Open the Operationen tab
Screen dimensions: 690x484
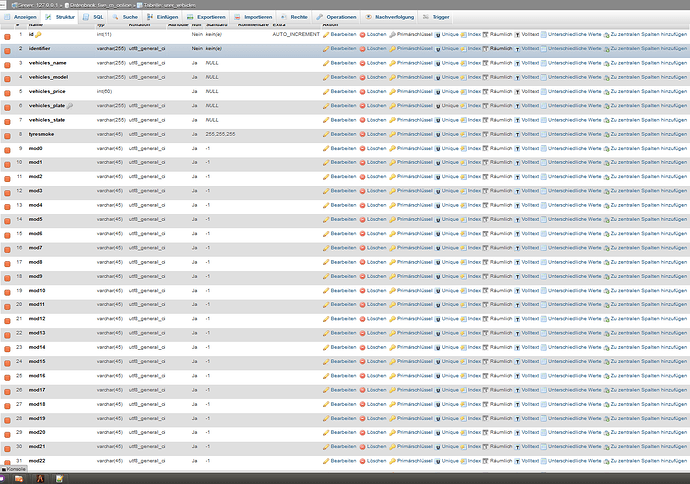(x=337, y=17)
